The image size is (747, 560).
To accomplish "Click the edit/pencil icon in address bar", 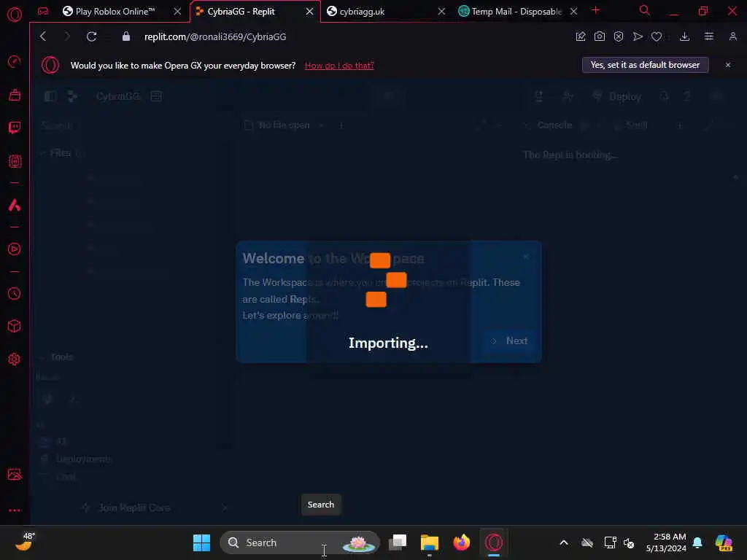I will tap(580, 36).
